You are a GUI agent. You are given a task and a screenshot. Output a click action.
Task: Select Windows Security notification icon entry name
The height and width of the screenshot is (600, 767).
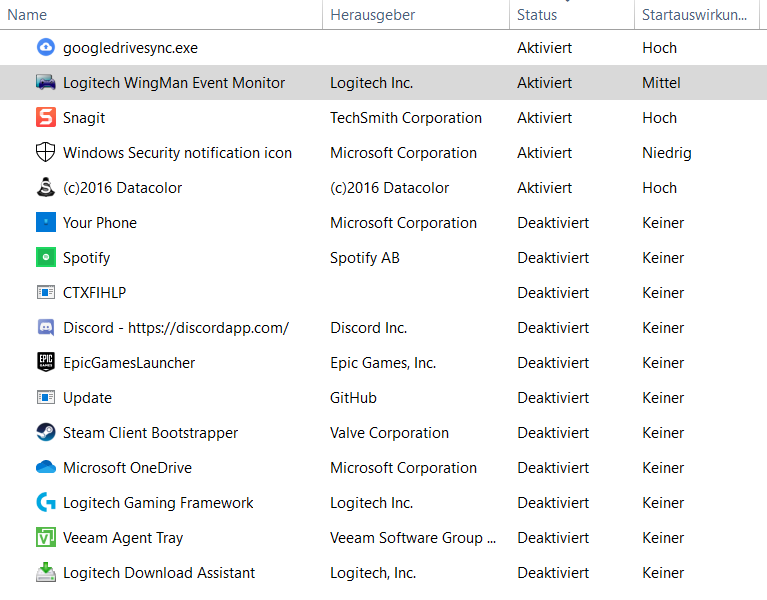coord(177,153)
